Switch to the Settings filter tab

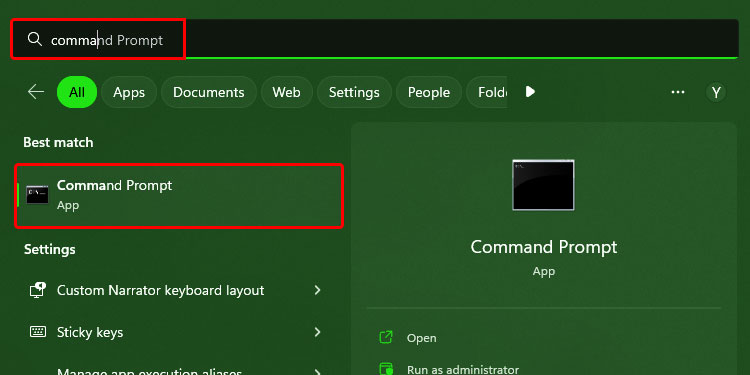(x=354, y=92)
